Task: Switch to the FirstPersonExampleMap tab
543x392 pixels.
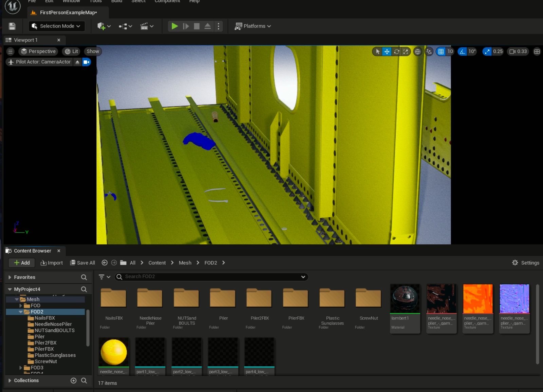Action: click(67, 13)
